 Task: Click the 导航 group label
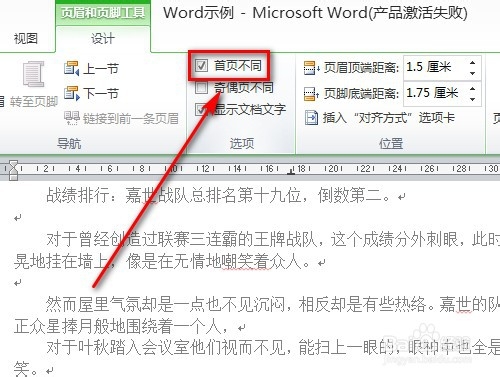tap(69, 144)
